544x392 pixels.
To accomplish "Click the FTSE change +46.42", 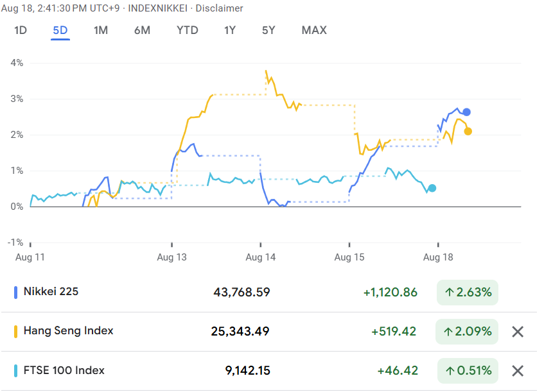I will coord(398,371).
